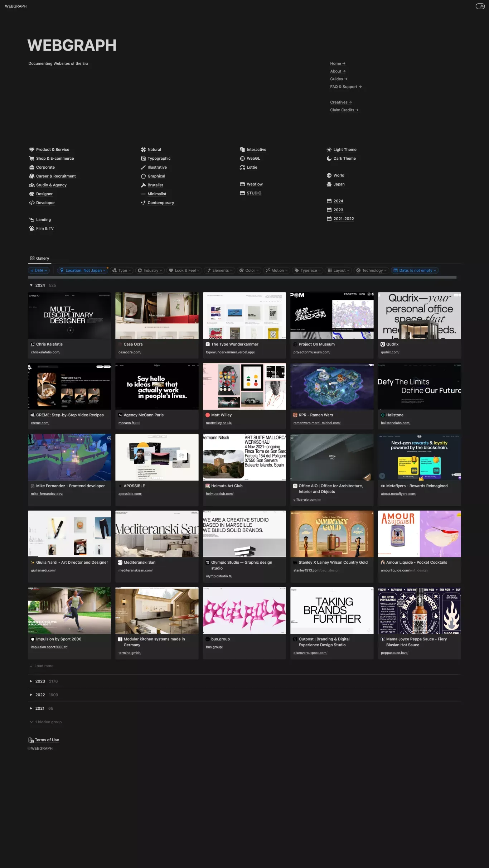Screen dimensions: 489x868
Task: Click the Graphical pentagon icon
Action: (144, 176)
